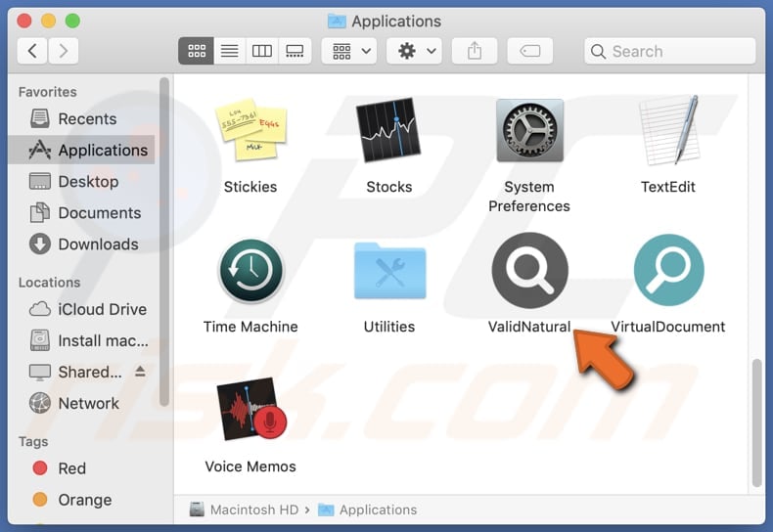Click the TextEdit name label
Screen dimensions: 773x532
[668, 187]
